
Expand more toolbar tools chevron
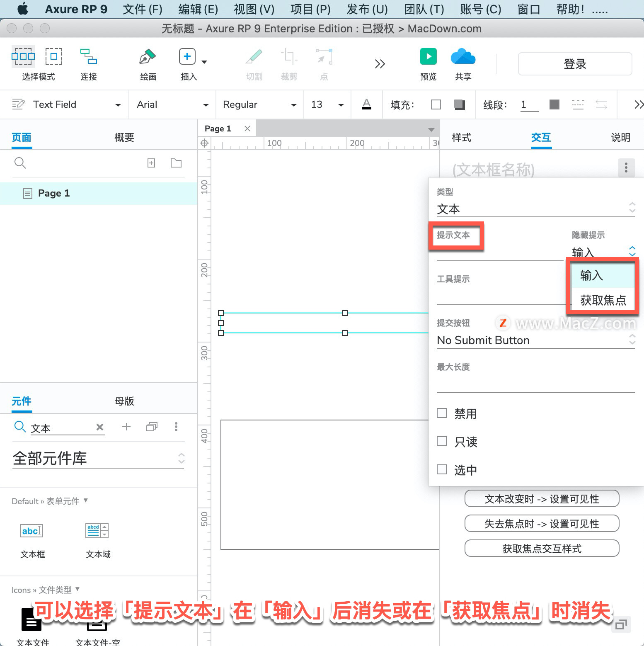click(x=380, y=64)
